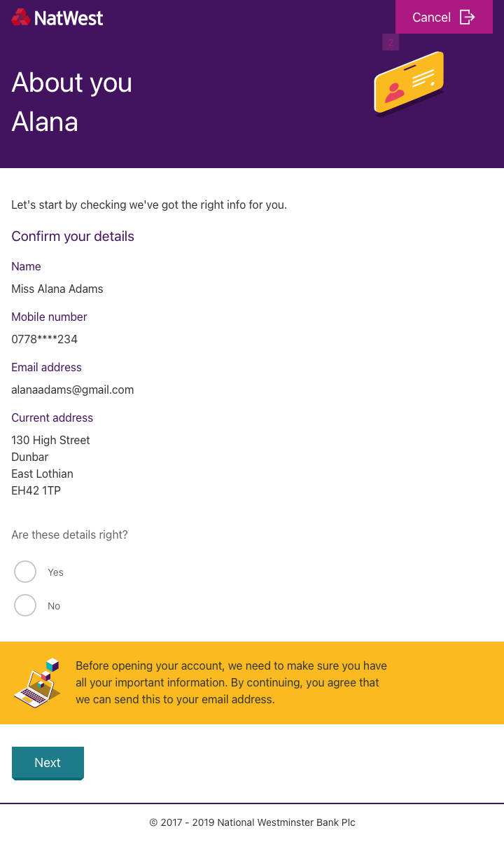Click the masked mobile number 0778****234
The width and height of the screenshot is (504, 842).
pyautogui.click(x=45, y=339)
